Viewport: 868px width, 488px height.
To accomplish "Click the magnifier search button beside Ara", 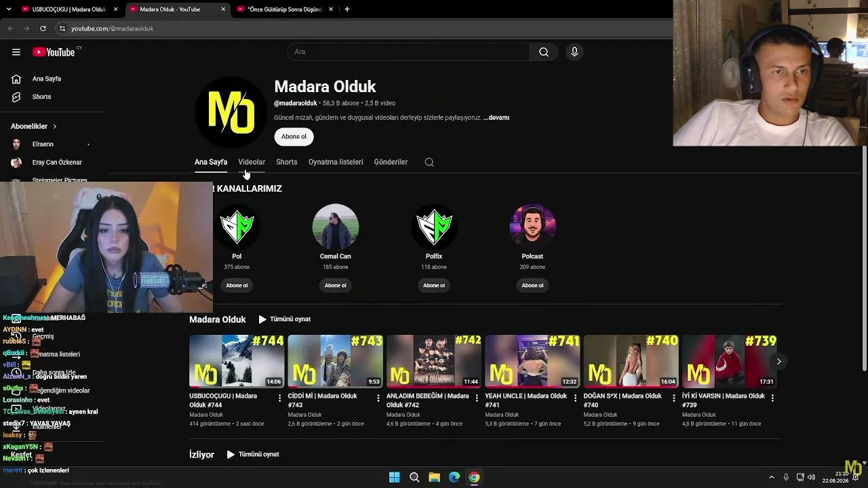I will coord(544,52).
